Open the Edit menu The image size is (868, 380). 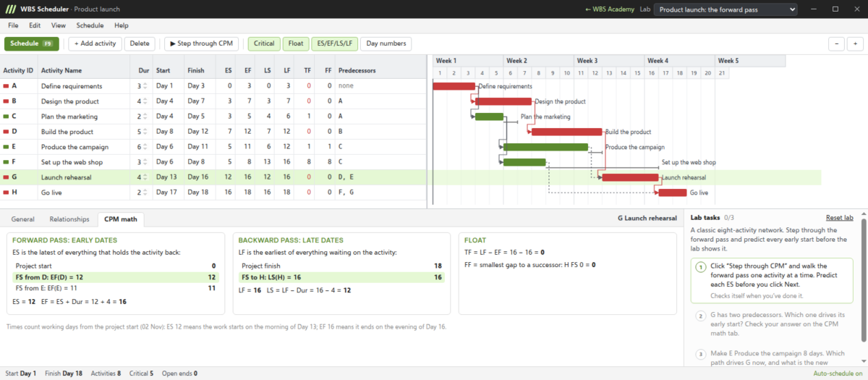[35, 25]
